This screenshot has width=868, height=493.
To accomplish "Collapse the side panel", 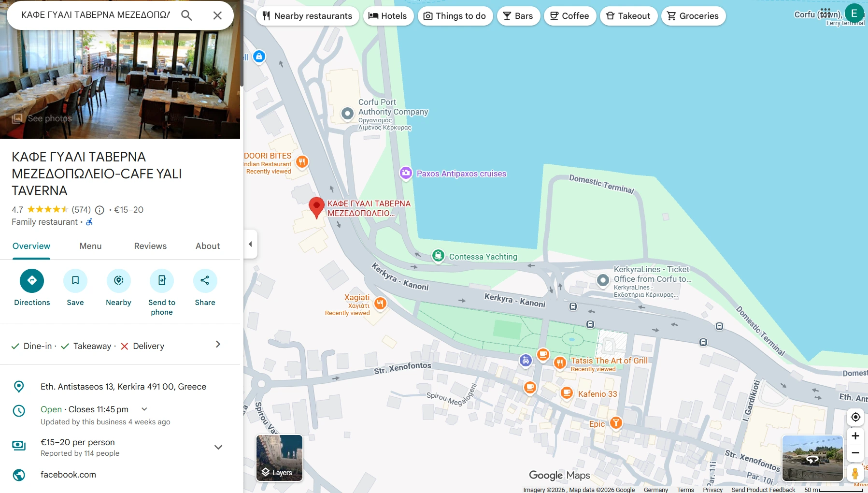I will (250, 244).
